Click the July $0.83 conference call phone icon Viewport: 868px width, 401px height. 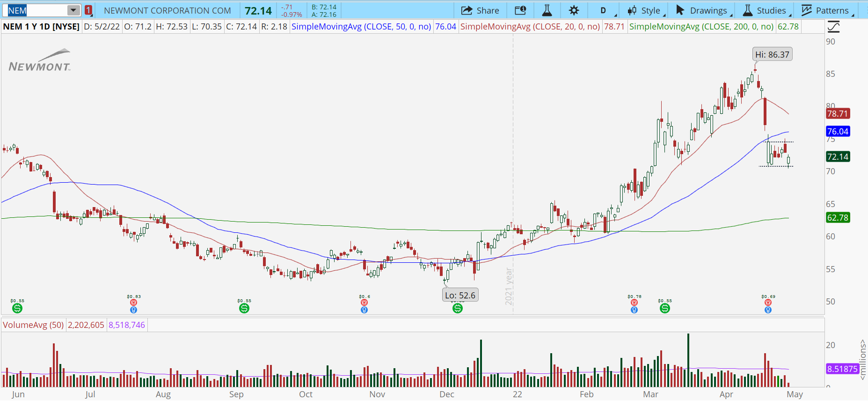coord(133,303)
